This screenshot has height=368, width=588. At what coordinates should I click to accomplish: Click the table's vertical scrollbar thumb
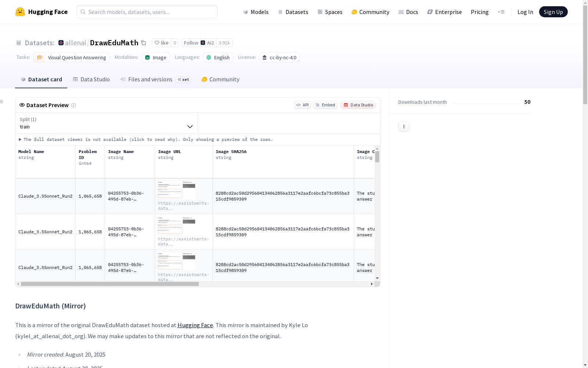tap(377, 157)
